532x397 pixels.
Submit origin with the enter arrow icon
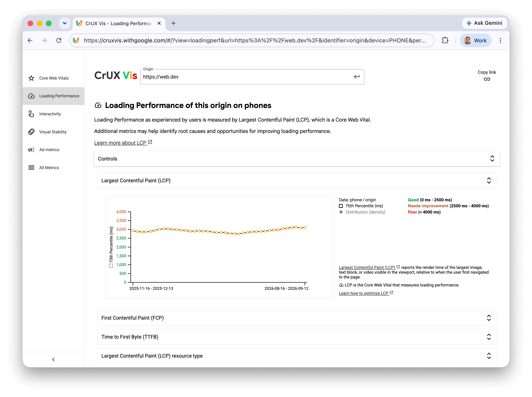tap(357, 77)
